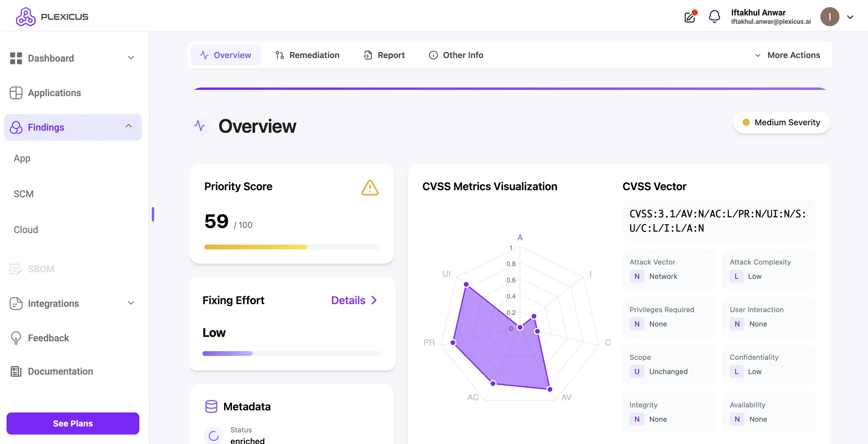The width and height of the screenshot is (868, 444).
Task: Click the Dashboard grid icon
Action: pos(15,58)
